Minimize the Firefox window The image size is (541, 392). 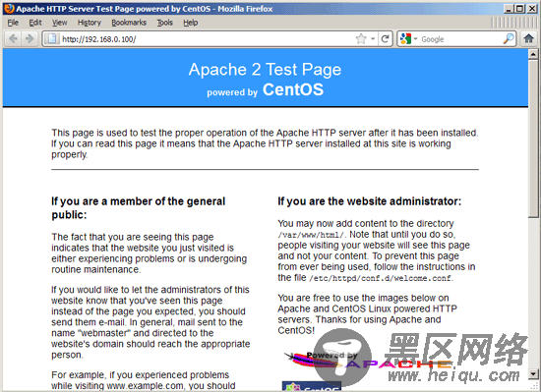tap(508, 9)
